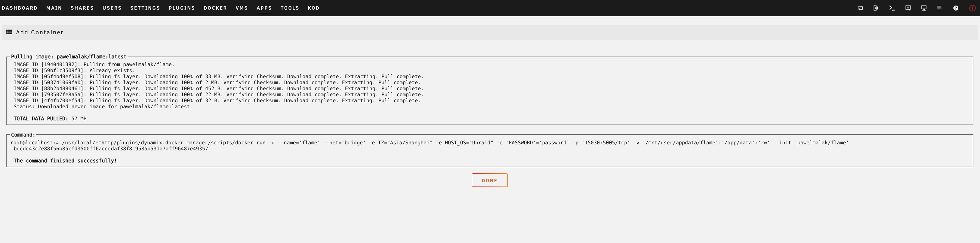Click 'Status: Downloaded newer image' line
This screenshot has width=980, height=243.
click(102, 107)
